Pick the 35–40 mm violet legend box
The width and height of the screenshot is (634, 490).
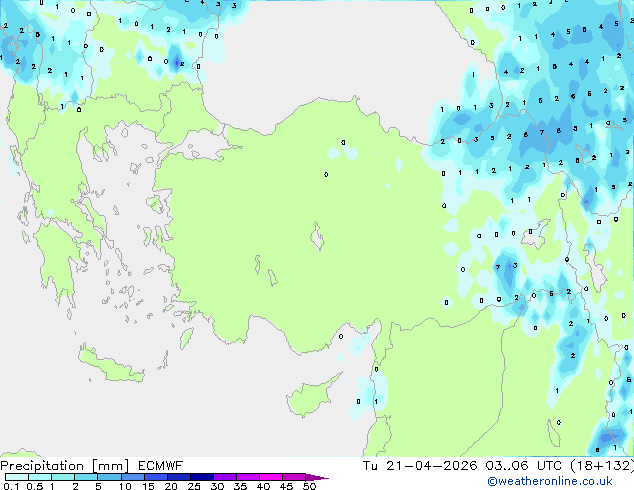[247, 477]
